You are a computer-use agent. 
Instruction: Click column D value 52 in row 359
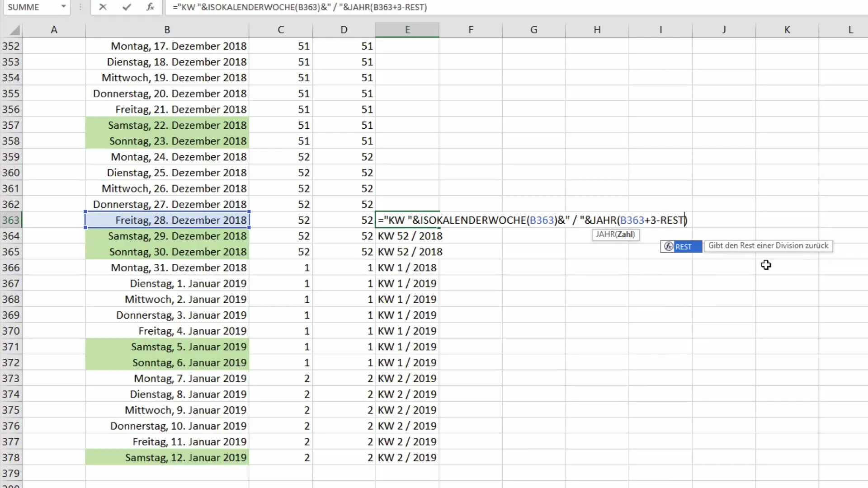(x=367, y=157)
